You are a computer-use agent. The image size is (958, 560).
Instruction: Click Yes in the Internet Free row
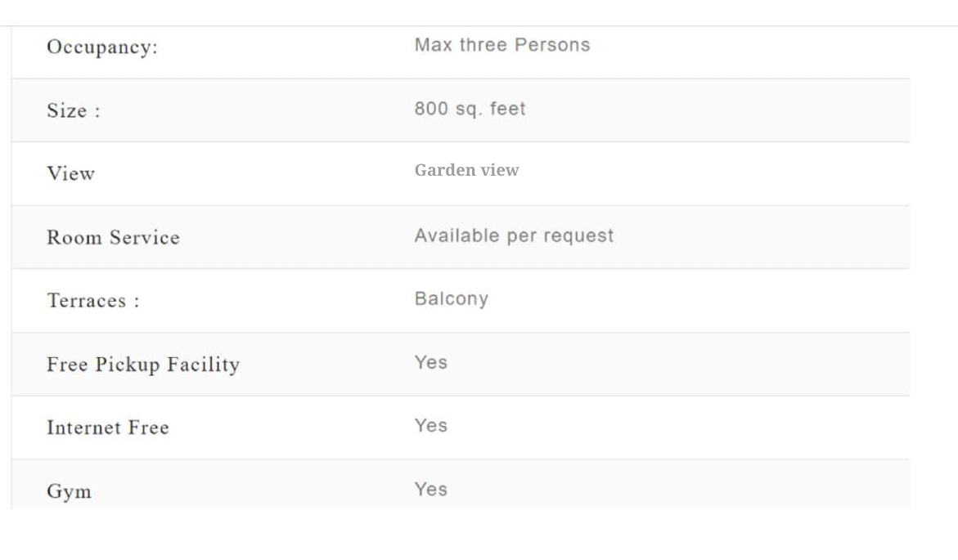pyautogui.click(x=430, y=425)
